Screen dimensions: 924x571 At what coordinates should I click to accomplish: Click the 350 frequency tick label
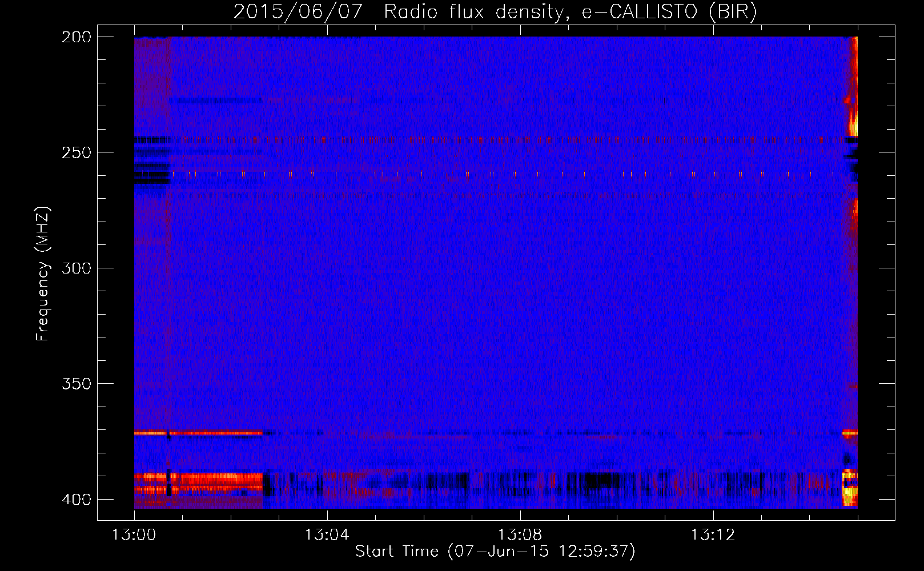point(77,384)
